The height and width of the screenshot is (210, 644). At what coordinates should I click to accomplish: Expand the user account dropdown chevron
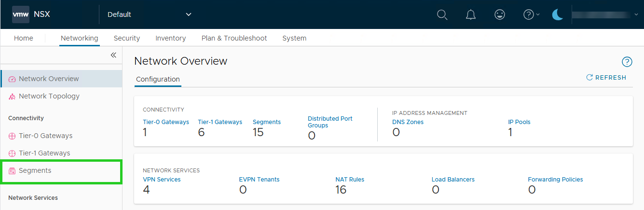click(x=636, y=15)
